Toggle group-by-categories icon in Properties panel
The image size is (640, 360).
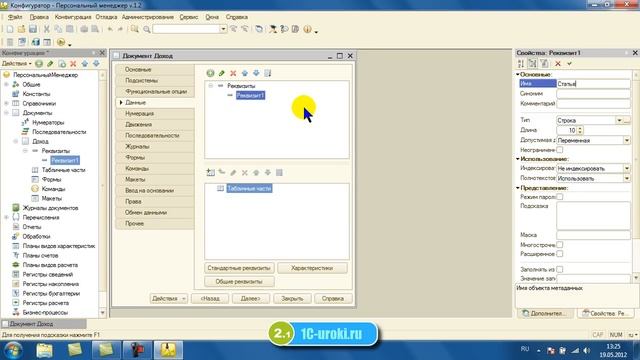532,64
